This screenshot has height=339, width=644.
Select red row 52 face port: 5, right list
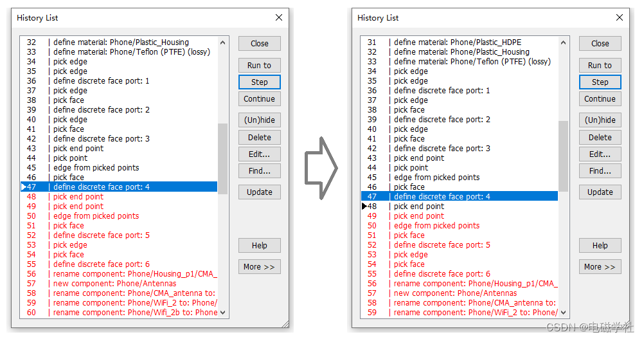pos(460,245)
